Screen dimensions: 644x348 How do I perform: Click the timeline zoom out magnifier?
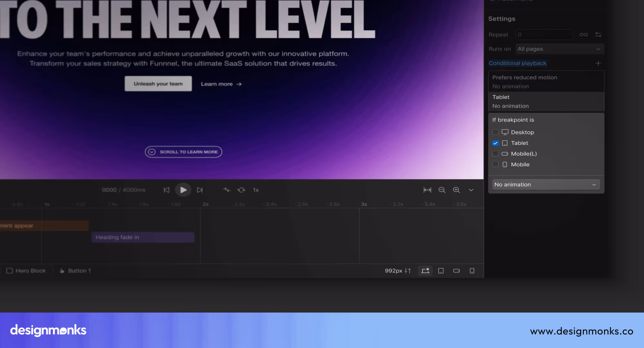(x=442, y=190)
